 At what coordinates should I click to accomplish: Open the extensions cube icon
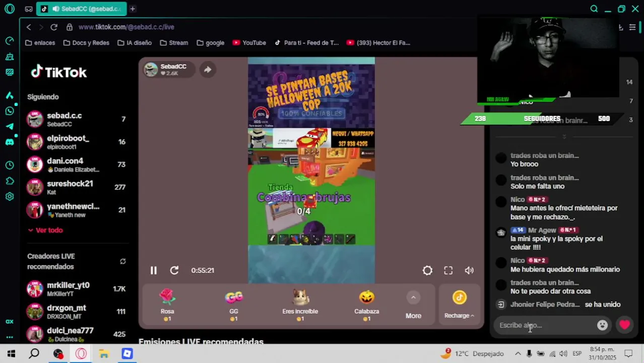(10, 181)
